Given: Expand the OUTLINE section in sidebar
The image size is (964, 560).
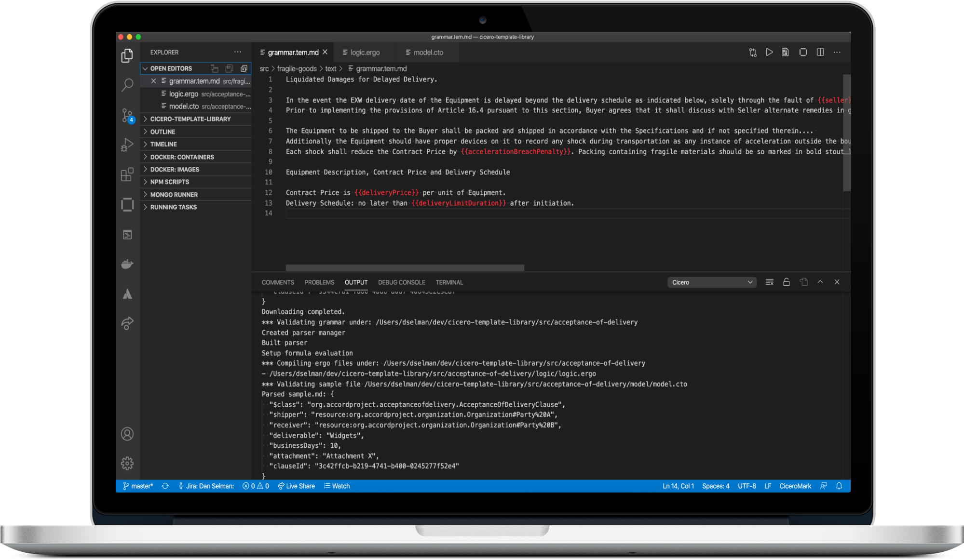Looking at the screenshot, I should pyautogui.click(x=164, y=132).
